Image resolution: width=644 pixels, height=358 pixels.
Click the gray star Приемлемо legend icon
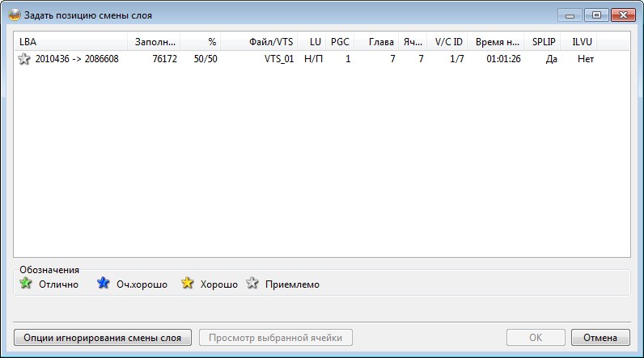click(252, 283)
